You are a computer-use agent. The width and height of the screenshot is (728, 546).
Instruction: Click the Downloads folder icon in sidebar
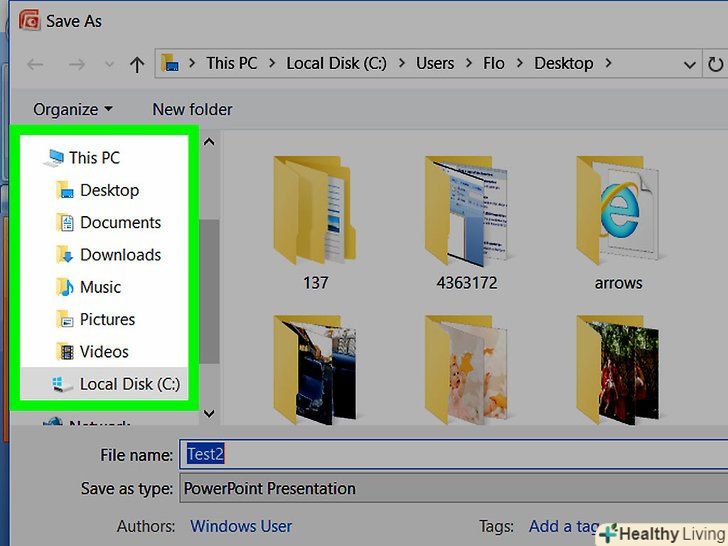pyautogui.click(x=65, y=255)
